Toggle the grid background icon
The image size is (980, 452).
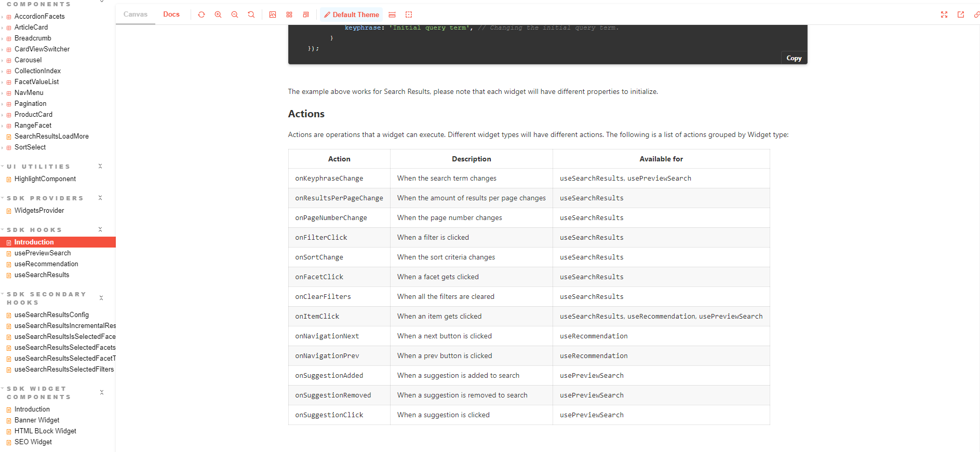(x=289, y=15)
